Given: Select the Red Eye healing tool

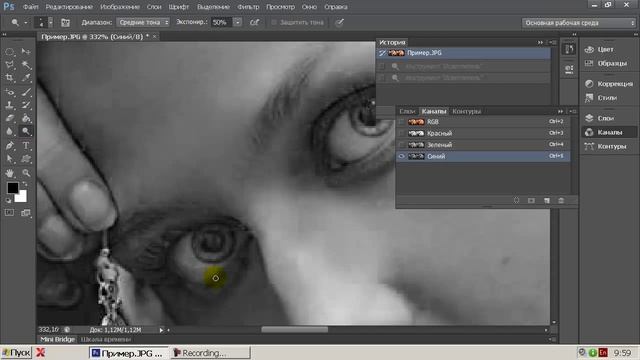Looking at the screenshot, I should click(10, 92).
